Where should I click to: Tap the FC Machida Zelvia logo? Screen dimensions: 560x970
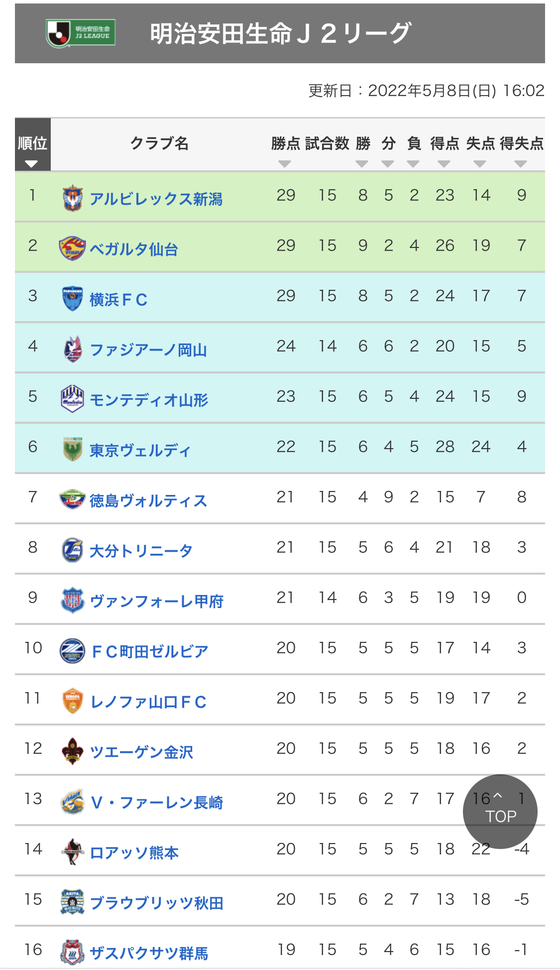click(73, 650)
